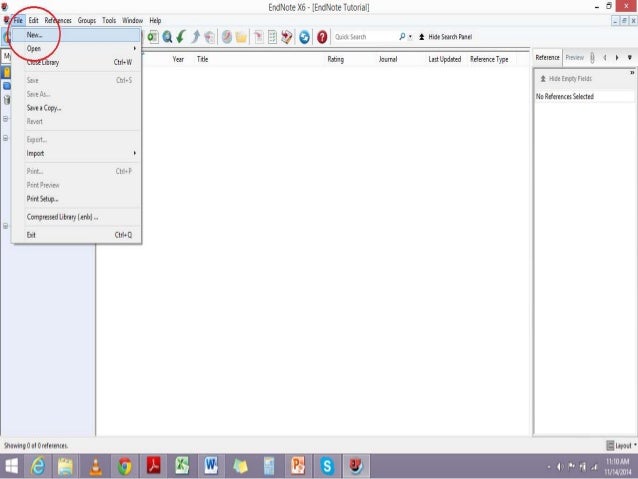Click Hide Search Panel button
638x479 pixels.
tap(446, 37)
